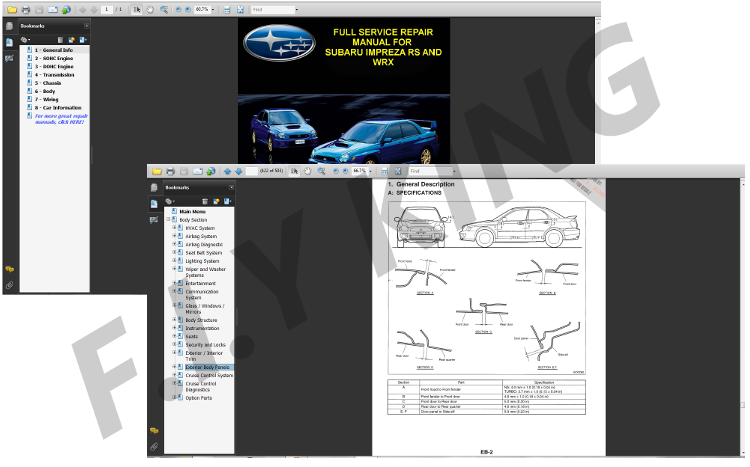
Task: Collapse Bookmarks panel button in back window
Action: (x=87, y=26)
